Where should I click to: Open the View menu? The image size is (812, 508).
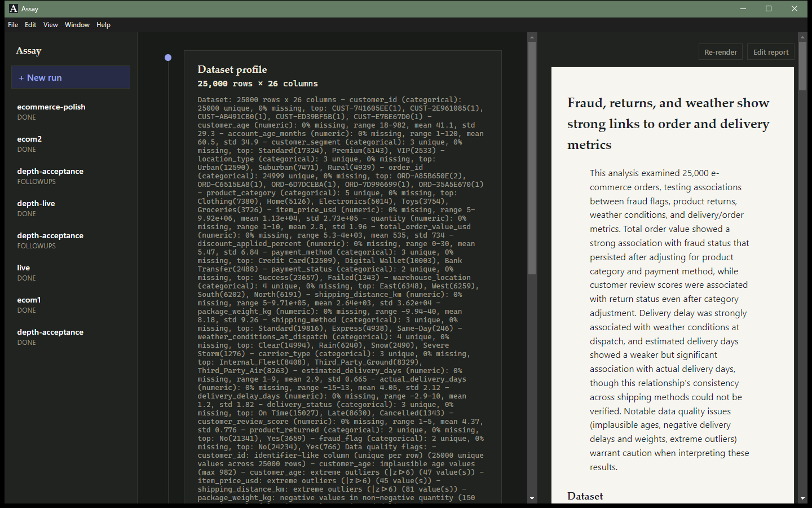[51, 25]
